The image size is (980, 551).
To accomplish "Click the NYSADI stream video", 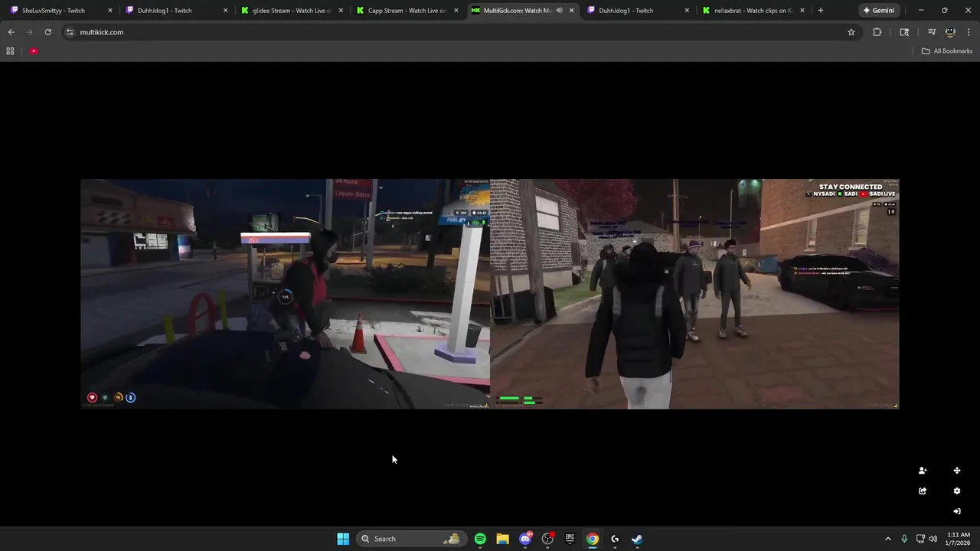I will (x=694, y=294).
